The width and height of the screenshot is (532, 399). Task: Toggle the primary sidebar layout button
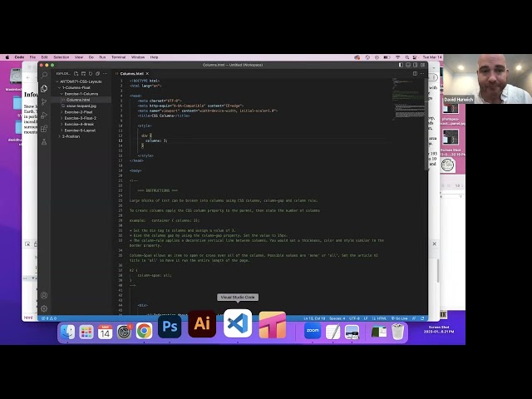[x=401, y=65]
